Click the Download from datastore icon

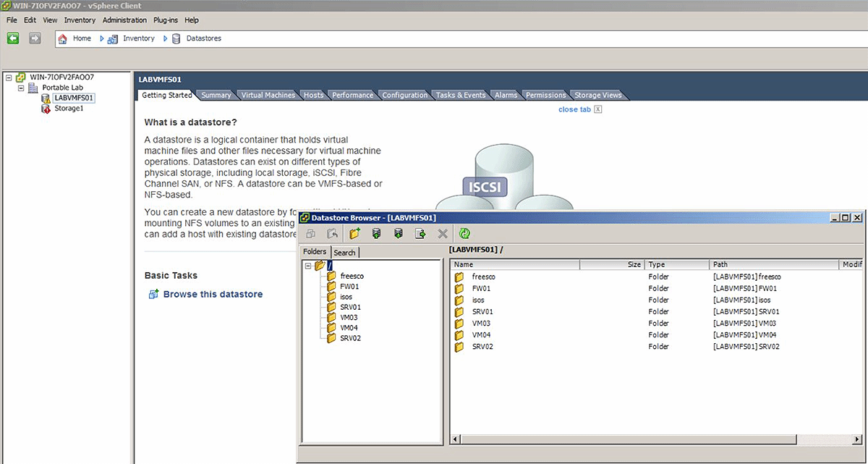[399, 233]
